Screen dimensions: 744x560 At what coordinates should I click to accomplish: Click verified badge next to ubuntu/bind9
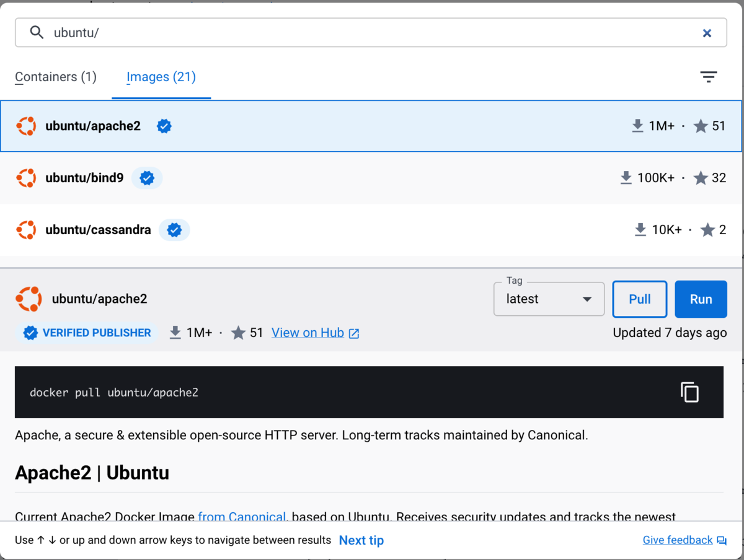[147, 178]
